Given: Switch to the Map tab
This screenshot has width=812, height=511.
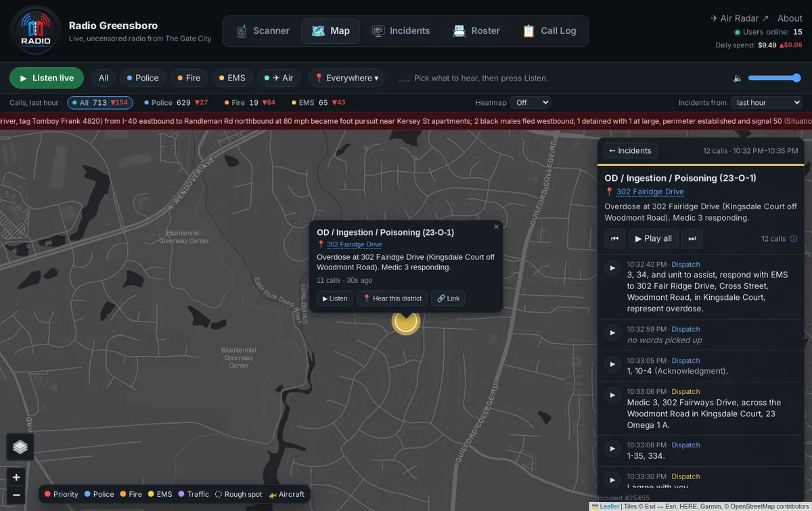Looking at the screenshot, I should [331, 31].
